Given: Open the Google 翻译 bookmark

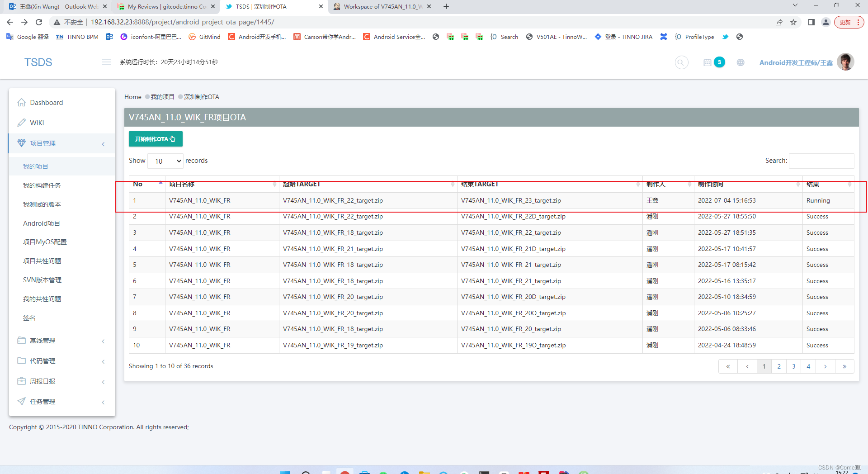Looking at the screenshot, I should click(x=28, y=37).
